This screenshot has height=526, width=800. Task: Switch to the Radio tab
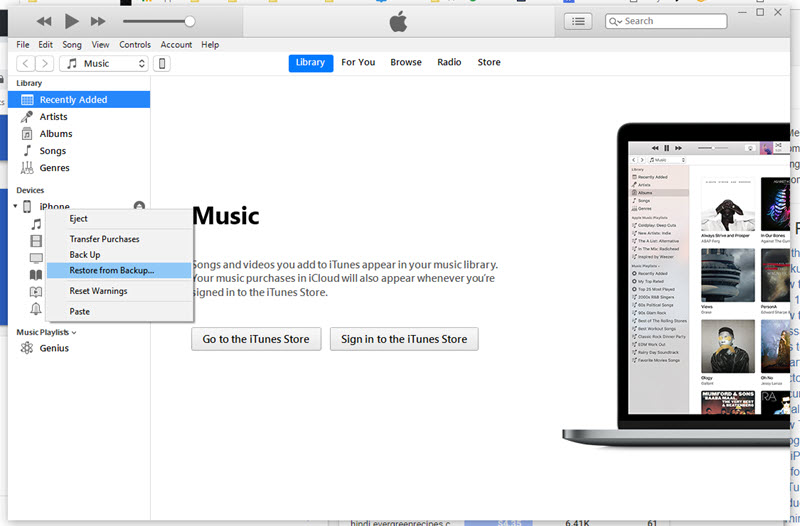449,62
